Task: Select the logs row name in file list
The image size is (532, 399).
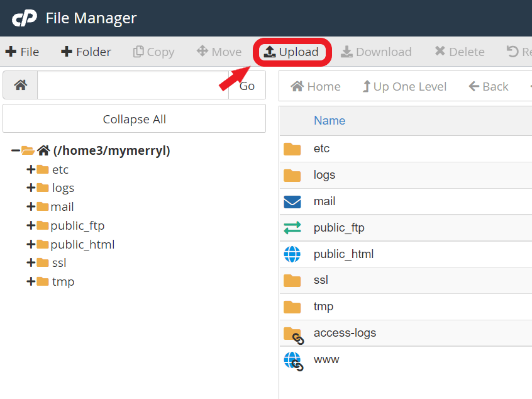Action: (x=324, y=175)
